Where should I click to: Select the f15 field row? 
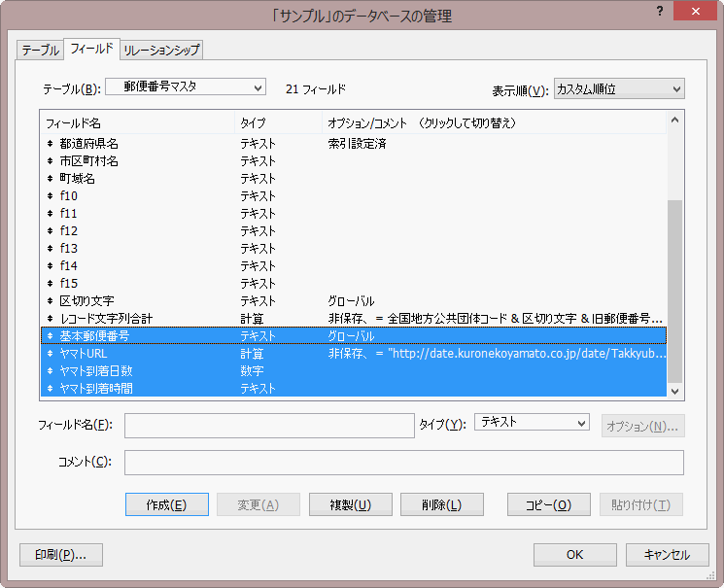(354, 283)
